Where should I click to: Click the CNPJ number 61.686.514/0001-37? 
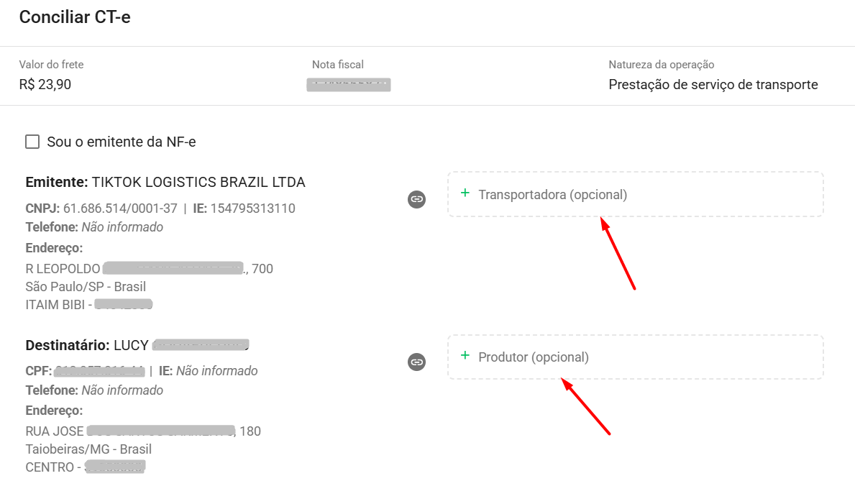120,209
